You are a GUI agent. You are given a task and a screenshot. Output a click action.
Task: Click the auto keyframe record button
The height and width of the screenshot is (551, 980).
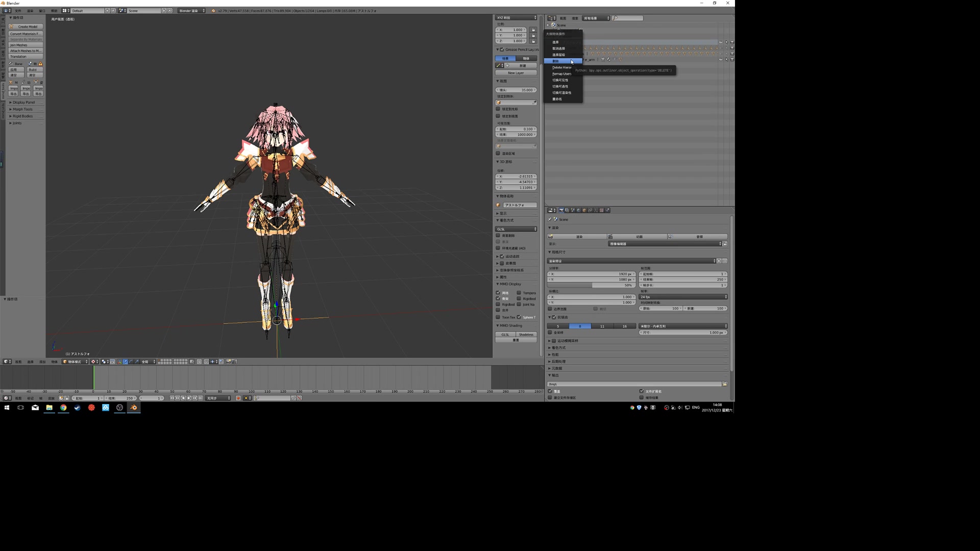click(238, 398)
